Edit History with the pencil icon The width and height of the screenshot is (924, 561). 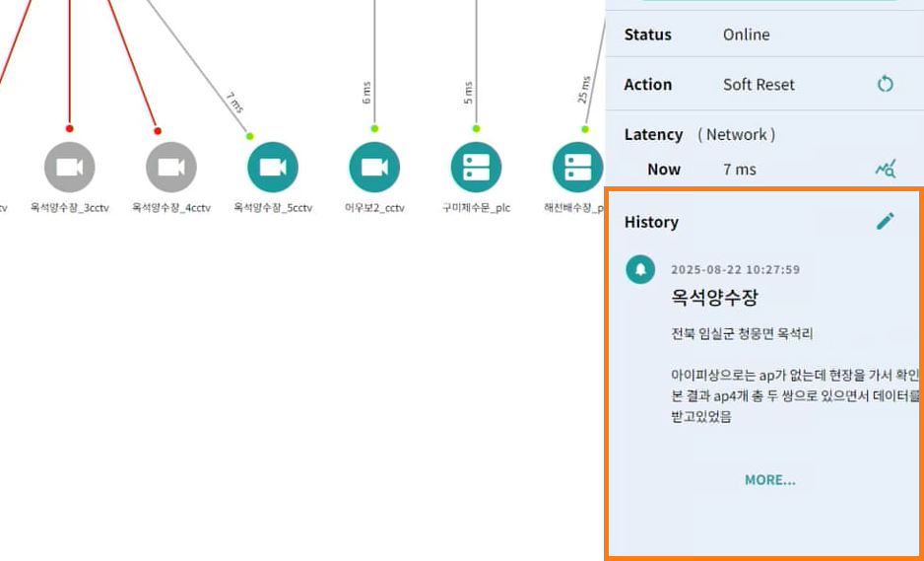pyautogui.click(x=886, y=221)
